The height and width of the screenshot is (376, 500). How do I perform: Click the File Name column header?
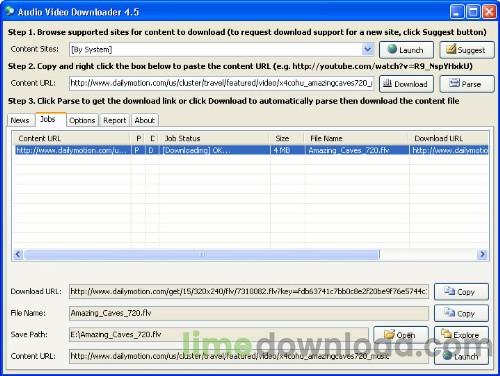[357, 138]
